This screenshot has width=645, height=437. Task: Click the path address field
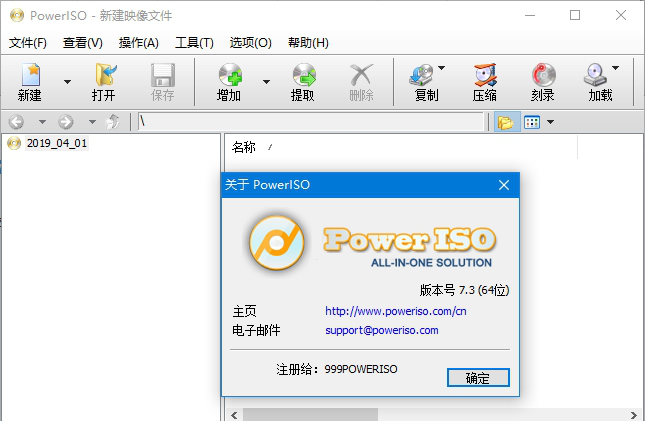311,122
